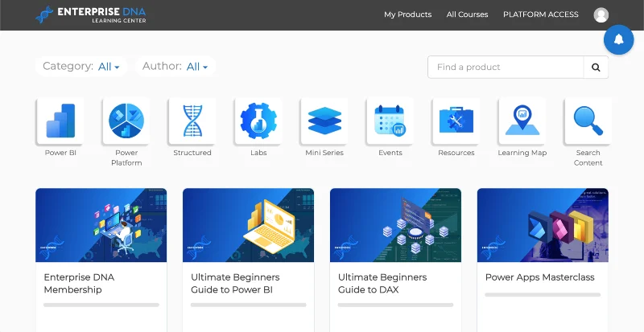Open the Structured DNA helix icon
644x332 pixels.
pos(192,121)
